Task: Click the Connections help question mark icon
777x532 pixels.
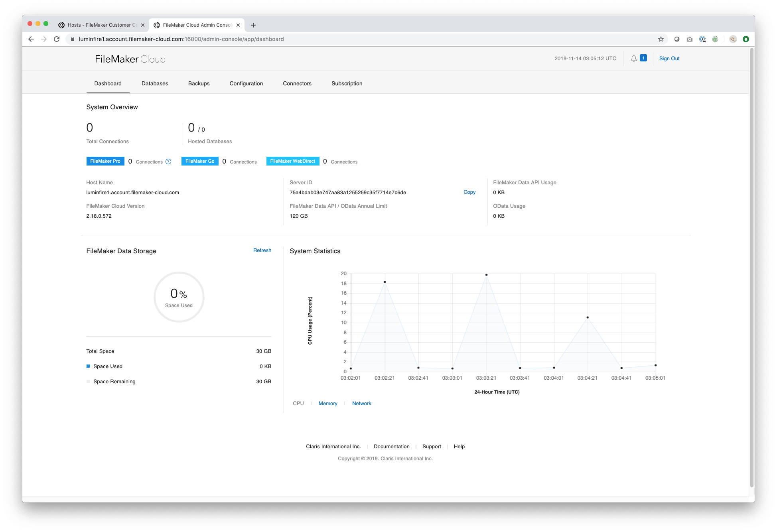Action: [168, 162]
